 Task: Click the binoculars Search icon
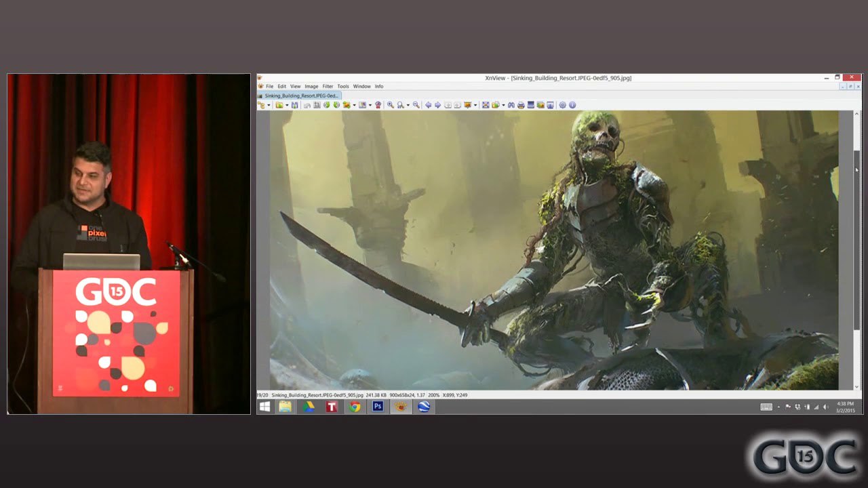(x=511, y=105)
